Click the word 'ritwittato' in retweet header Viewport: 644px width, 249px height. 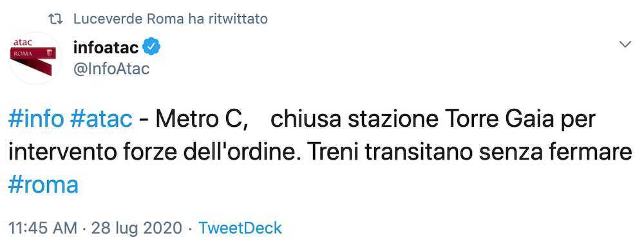[238, 19]
